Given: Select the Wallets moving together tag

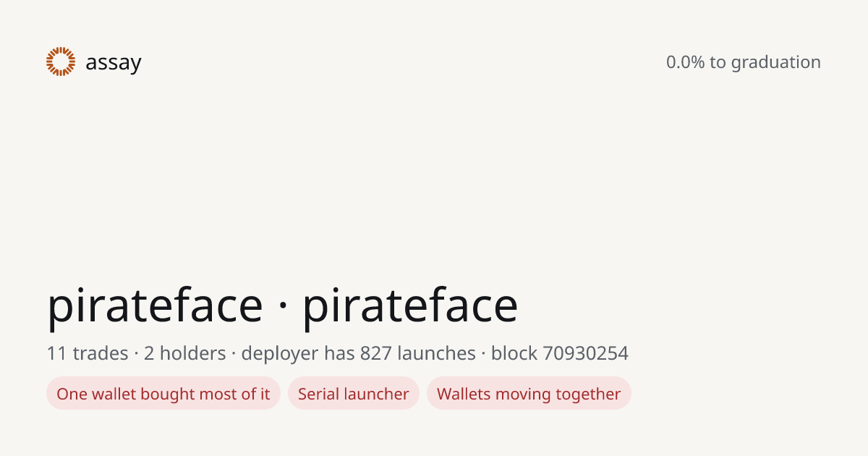Looking at the screenshot, I should click(529, 394).
